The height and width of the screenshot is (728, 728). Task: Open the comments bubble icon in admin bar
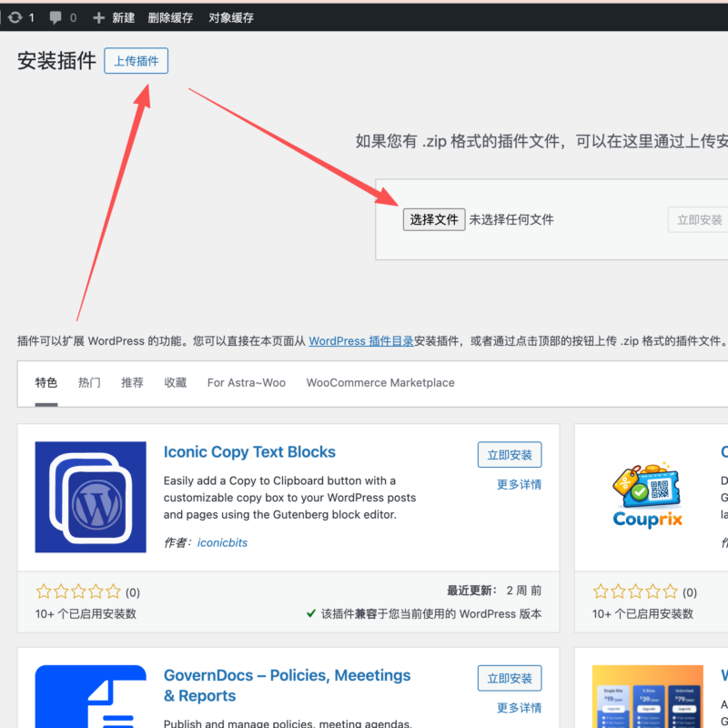pos(56,17)
